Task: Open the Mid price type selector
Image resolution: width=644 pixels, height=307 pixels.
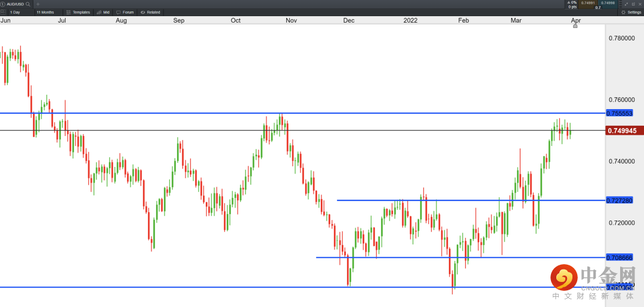Action: tap(103, 13)
